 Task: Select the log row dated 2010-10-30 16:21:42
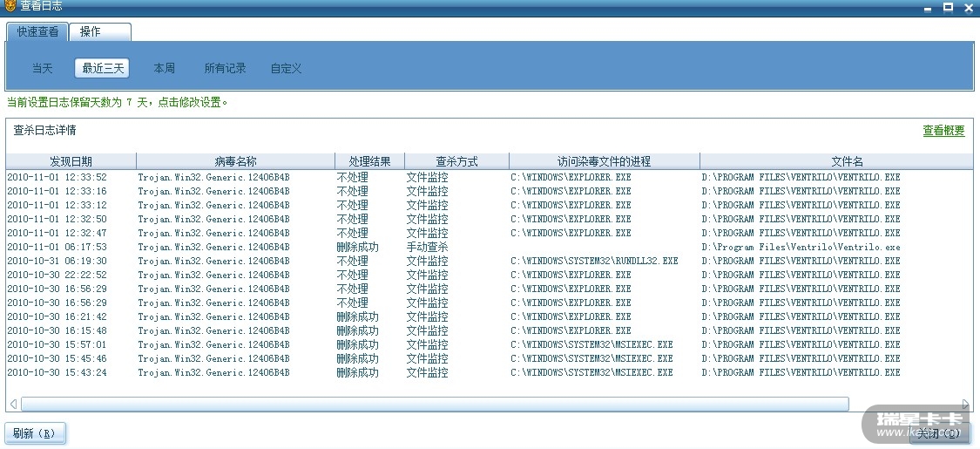click(490, 316)
